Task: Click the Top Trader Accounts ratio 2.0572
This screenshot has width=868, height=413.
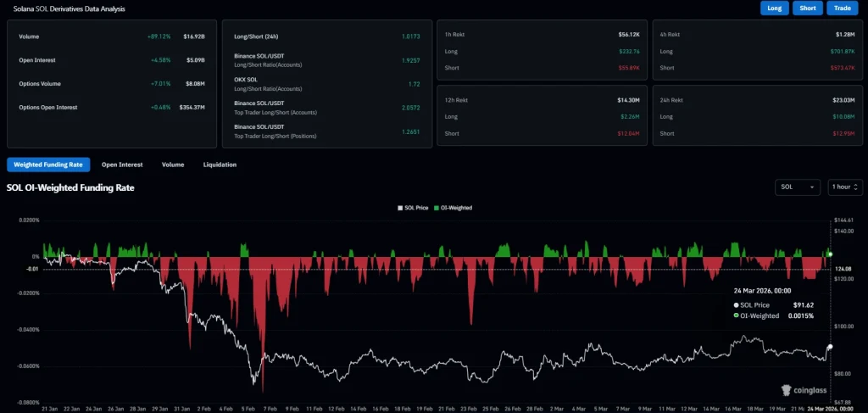Action: click(410, 108)
